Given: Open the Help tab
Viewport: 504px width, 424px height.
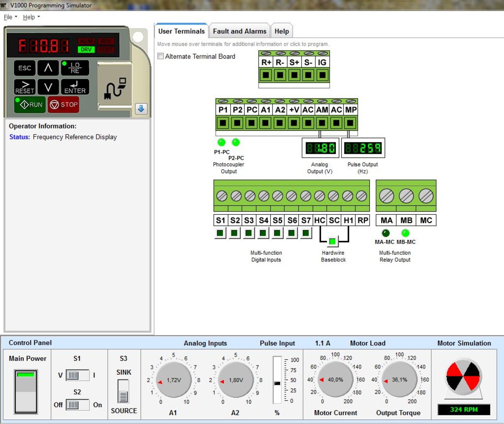Looking at the screenshot, I should click(281, 31).
